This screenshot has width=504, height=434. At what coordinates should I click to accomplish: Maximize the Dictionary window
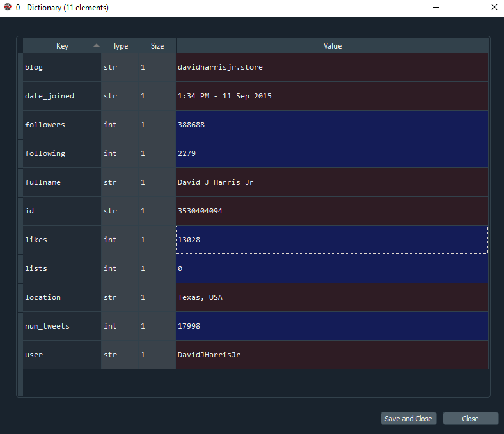tap(465, 7)
